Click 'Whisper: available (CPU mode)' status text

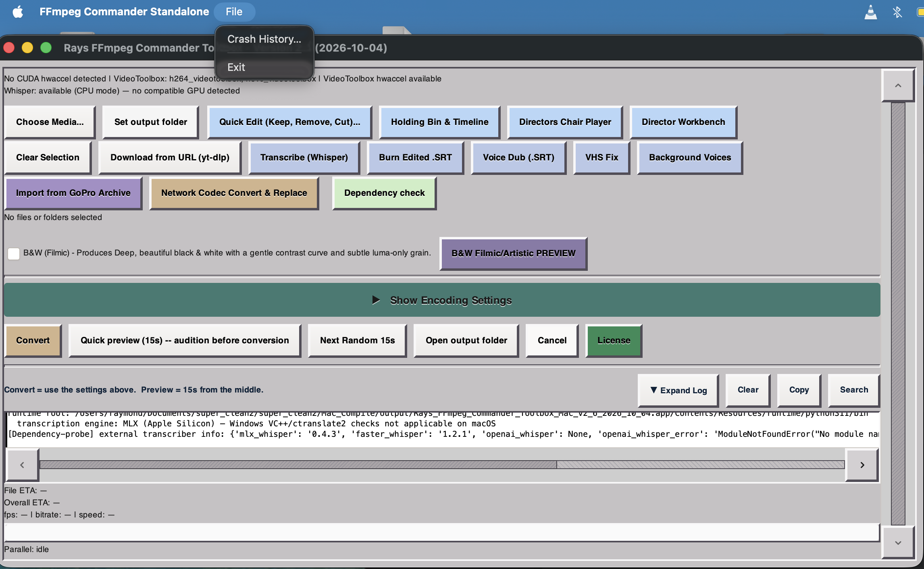122,91
